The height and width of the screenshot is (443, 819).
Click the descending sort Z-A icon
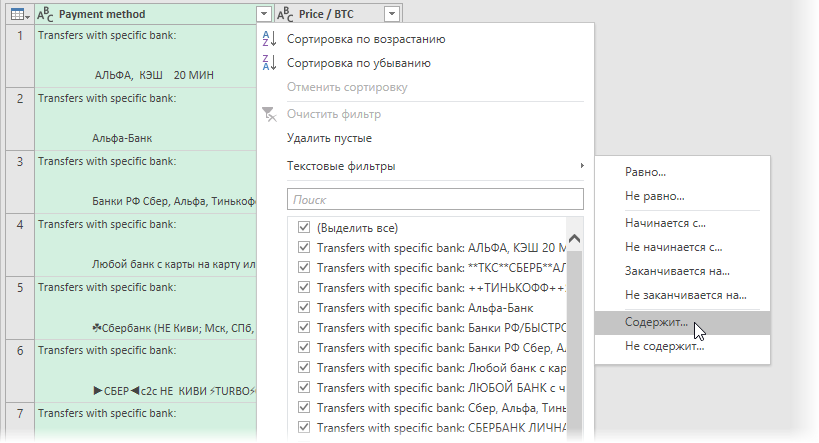click(x=269, y=63)
